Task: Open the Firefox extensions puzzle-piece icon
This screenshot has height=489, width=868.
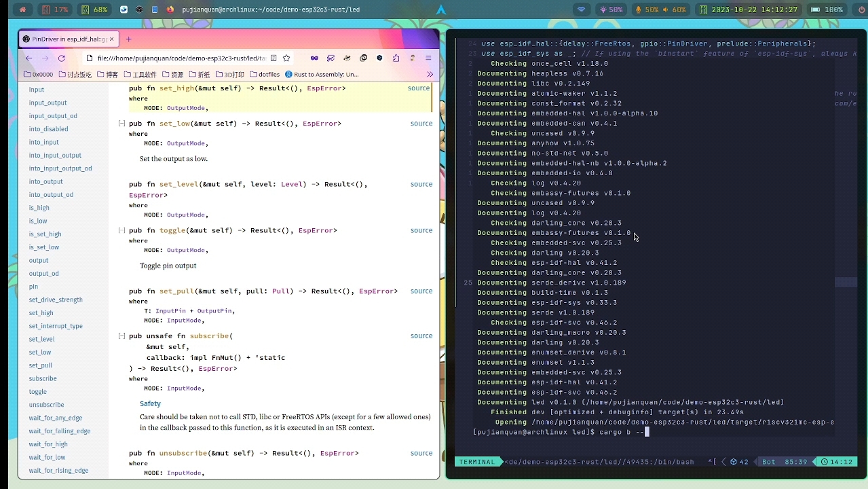Action: pos(396,58)
